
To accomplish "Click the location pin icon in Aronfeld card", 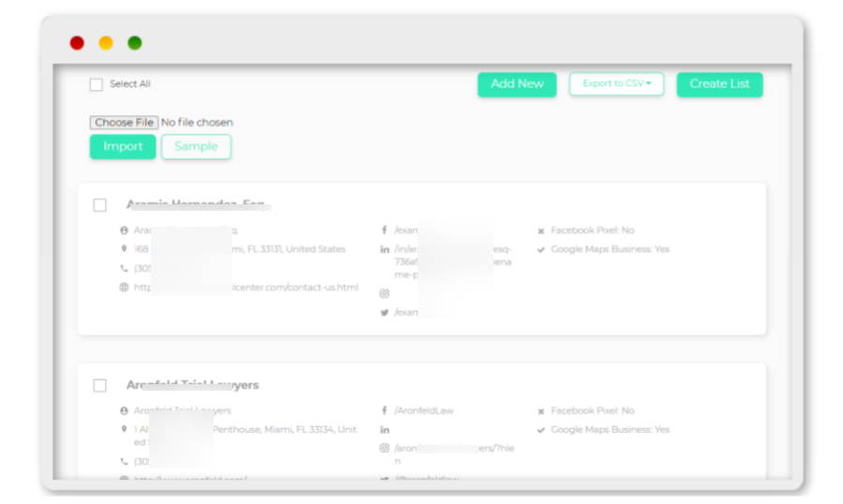I will (125, 429).
